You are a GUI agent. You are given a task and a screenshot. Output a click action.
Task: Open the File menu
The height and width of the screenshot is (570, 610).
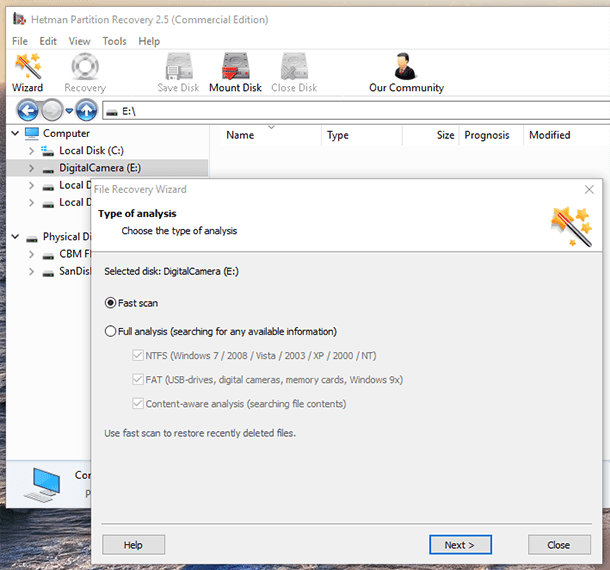[x=20, y=41]
